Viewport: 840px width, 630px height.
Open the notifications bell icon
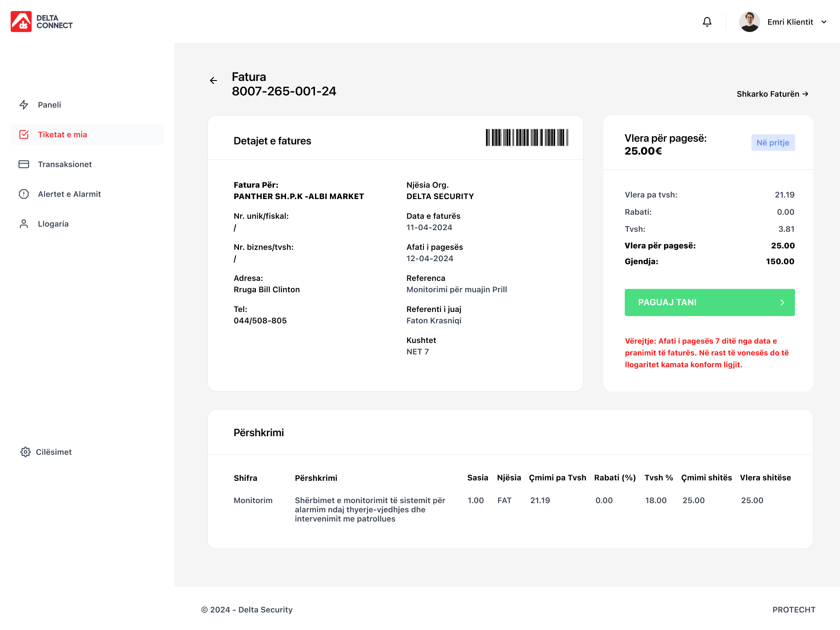pyautogui.click(x=707, y=22)
